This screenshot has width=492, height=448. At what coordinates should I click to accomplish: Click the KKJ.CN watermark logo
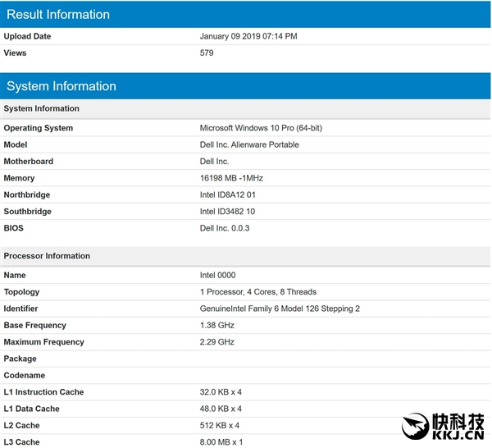click(x=445, y=426)
